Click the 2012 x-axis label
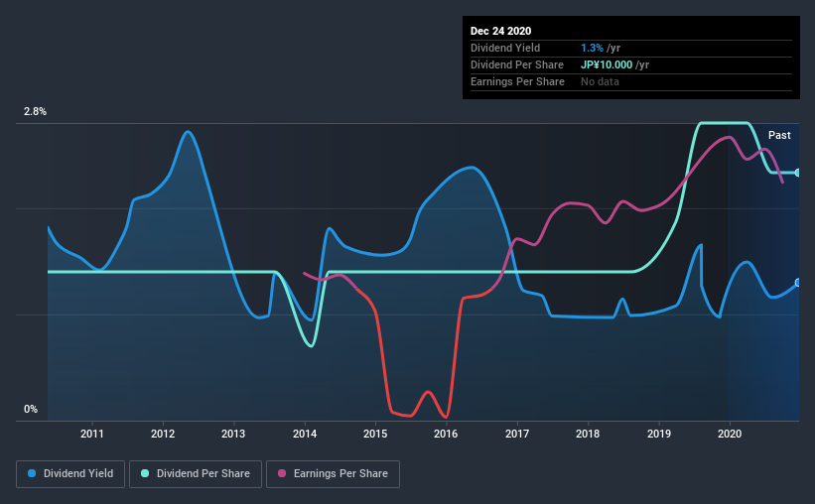This screenshot has width=815, height=504. pos(163,434)
